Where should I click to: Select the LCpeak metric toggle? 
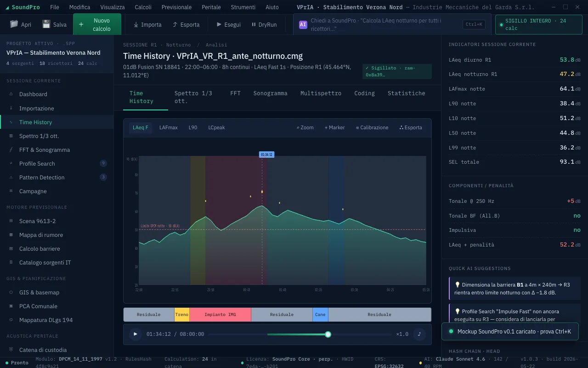(x=216, y=127)
